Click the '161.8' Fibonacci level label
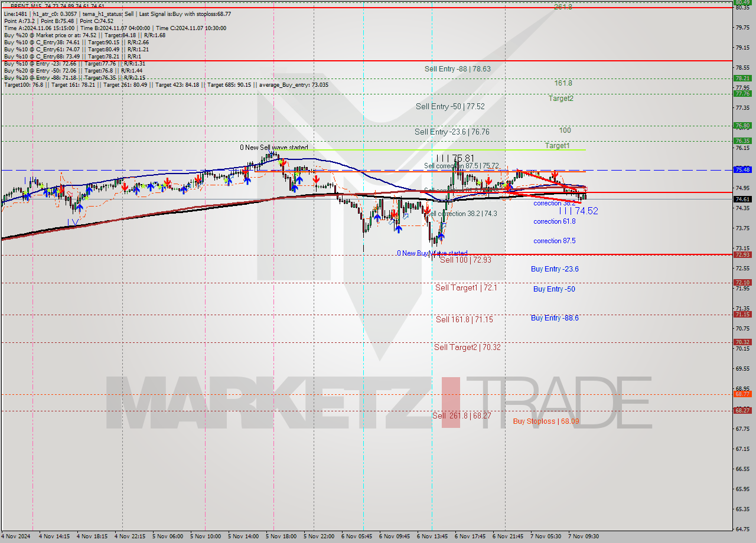The width and height of the screenshot is (756, 543). (x=563, y=83)
